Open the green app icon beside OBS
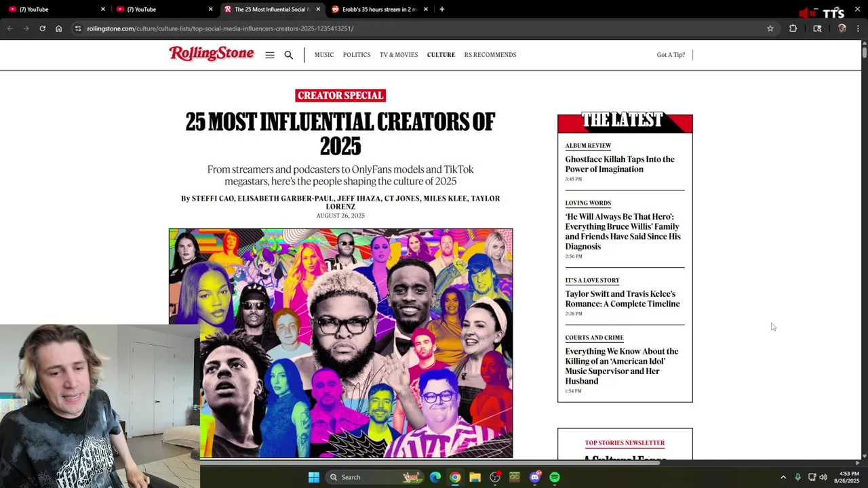Screen dimensions: 868x488 pos(515,477)
